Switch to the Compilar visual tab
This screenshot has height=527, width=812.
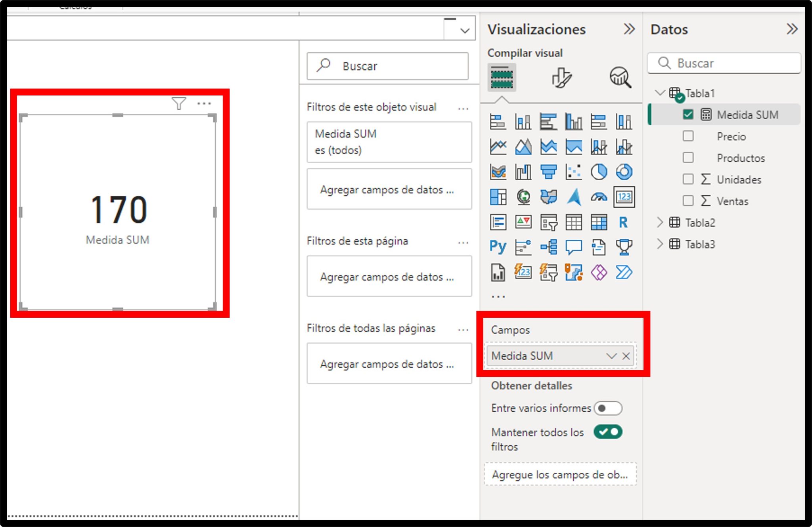[x=502, y=77]
